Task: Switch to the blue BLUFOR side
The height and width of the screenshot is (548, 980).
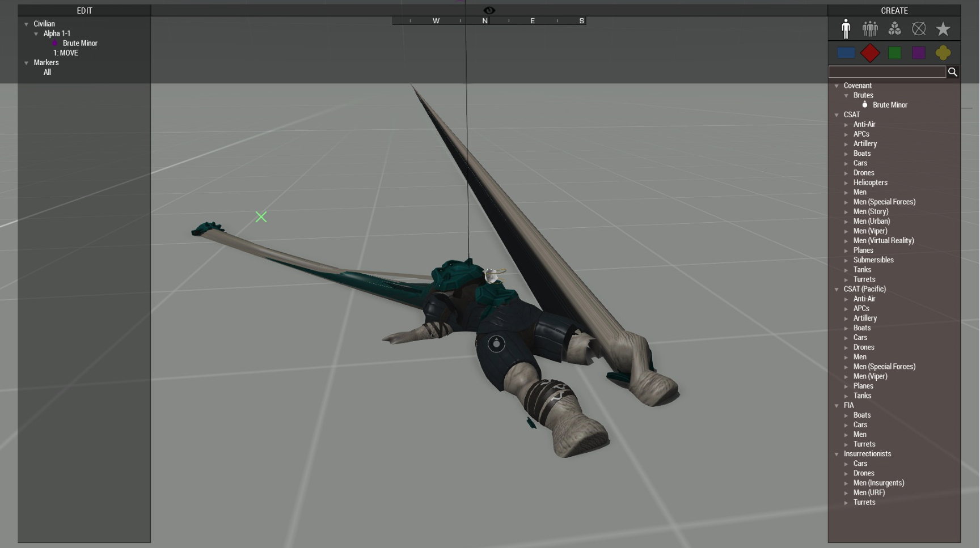Action: click(x=846, y=53)
